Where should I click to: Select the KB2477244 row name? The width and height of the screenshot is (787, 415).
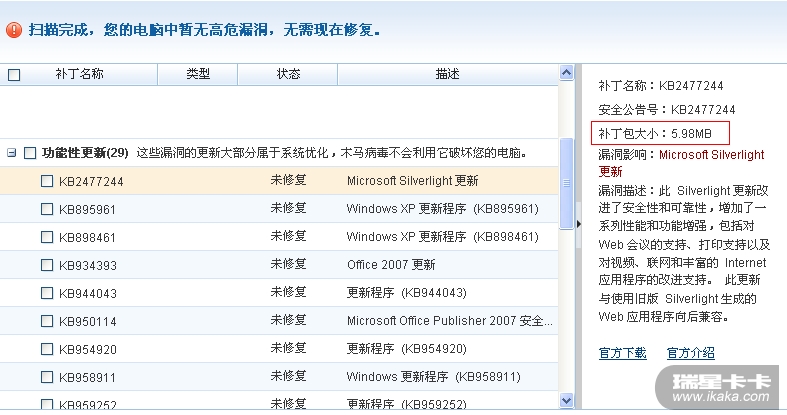click(x=91, y=182)
